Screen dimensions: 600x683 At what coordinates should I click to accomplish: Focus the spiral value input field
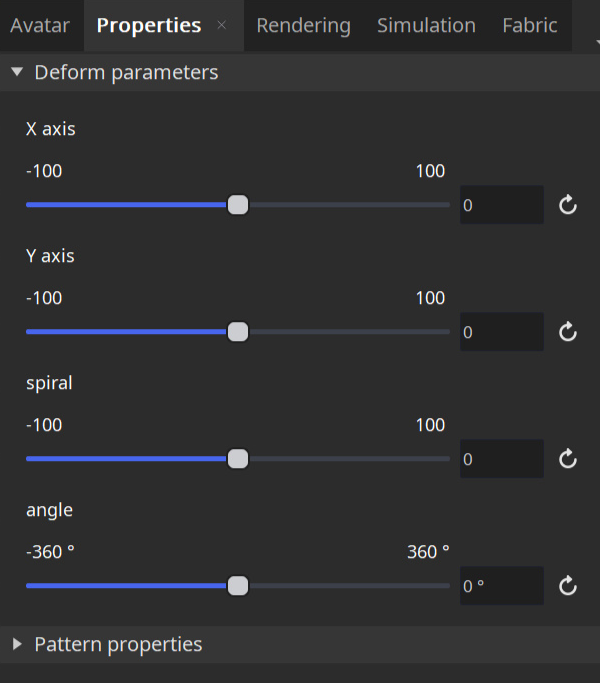pos(501,459)
